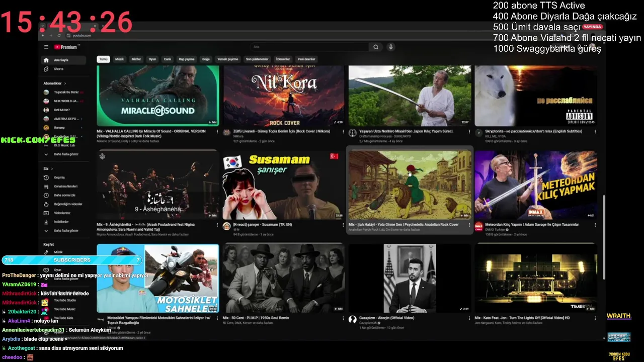Screen dimensions: 644x362
Task: Open Ásheghánéhá mix thumbnail
Action: click(158, 185)
